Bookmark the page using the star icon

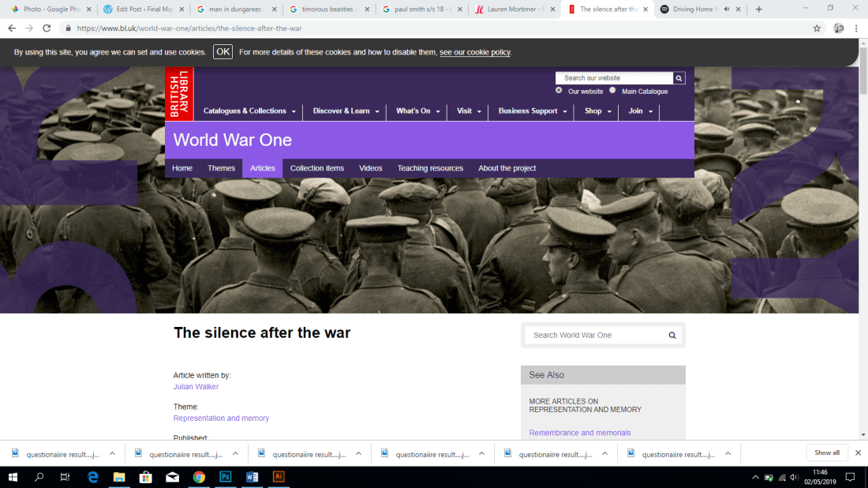[x=817, y=27]
